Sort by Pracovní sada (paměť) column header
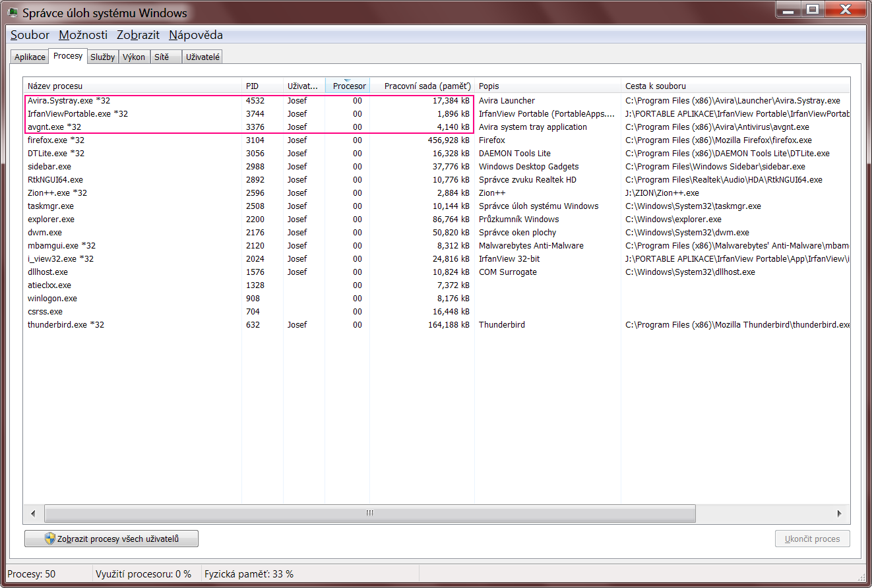The width and height of the screenshot is (872, 588). 422,86
